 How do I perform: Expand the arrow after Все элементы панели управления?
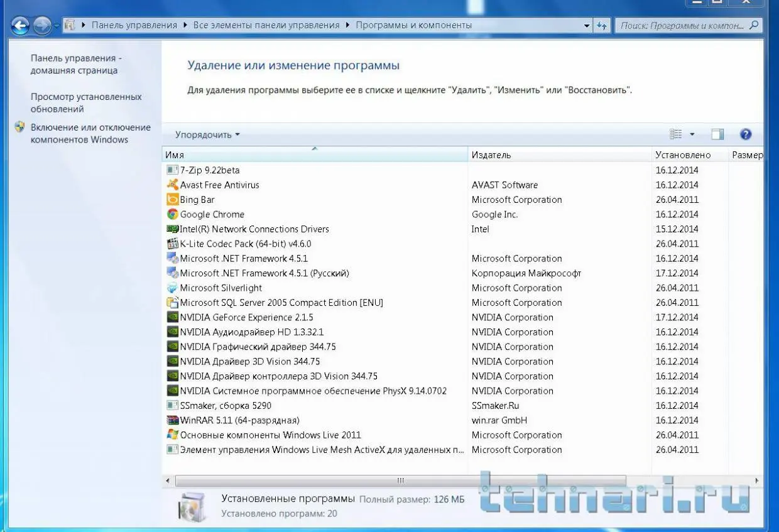(347, 25)
